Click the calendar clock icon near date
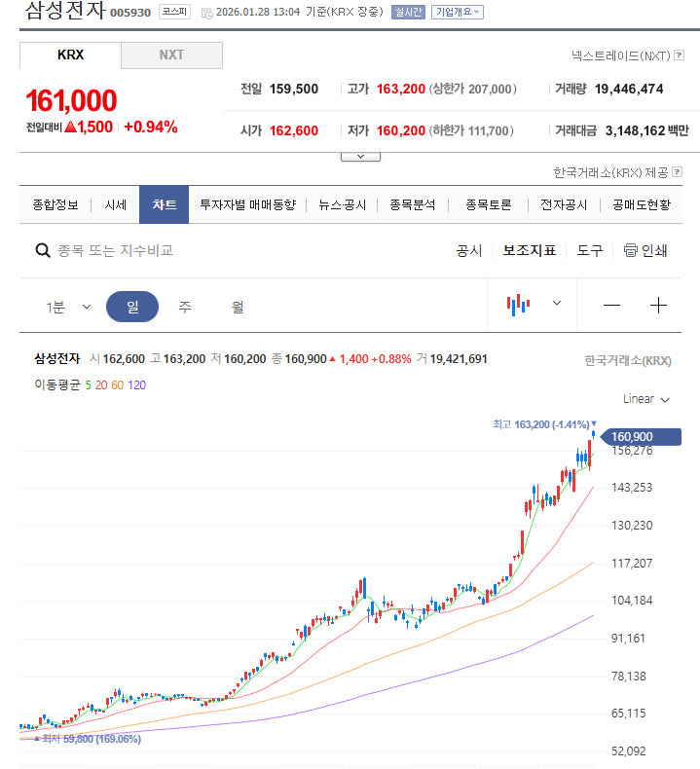Viewport: 700px width, 769px height. (x=207, y=14)
